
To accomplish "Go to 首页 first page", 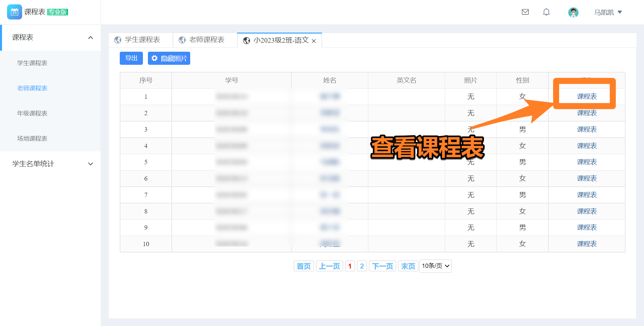I will click(304, 266).
